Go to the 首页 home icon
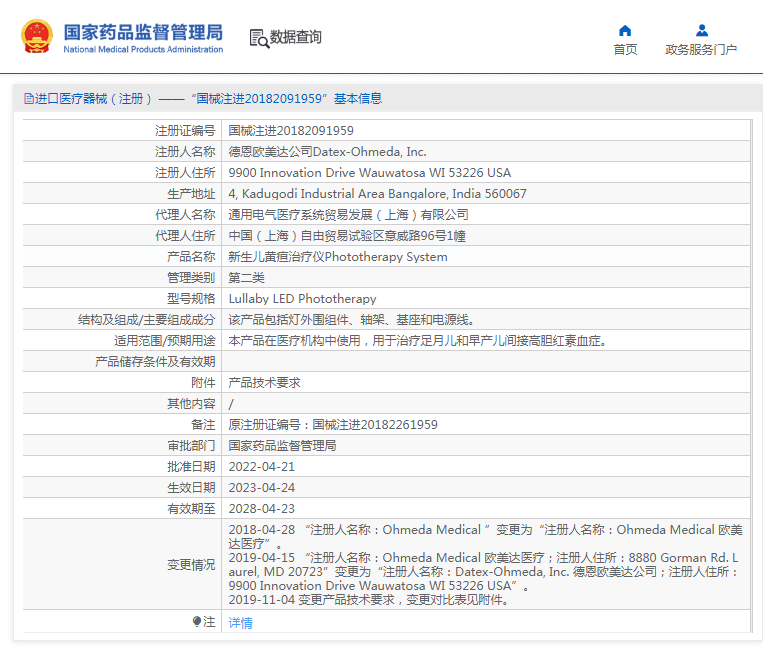 (625, 31)
